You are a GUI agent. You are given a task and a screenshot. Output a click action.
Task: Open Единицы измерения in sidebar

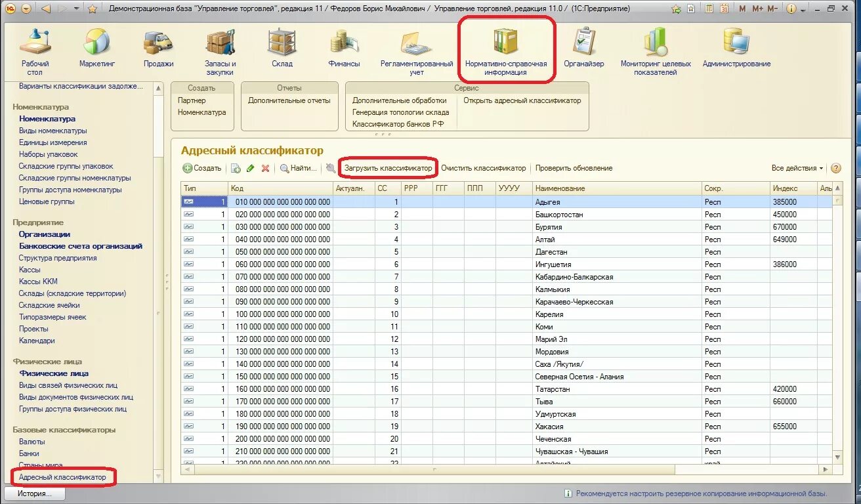click(x=52, y=142)
